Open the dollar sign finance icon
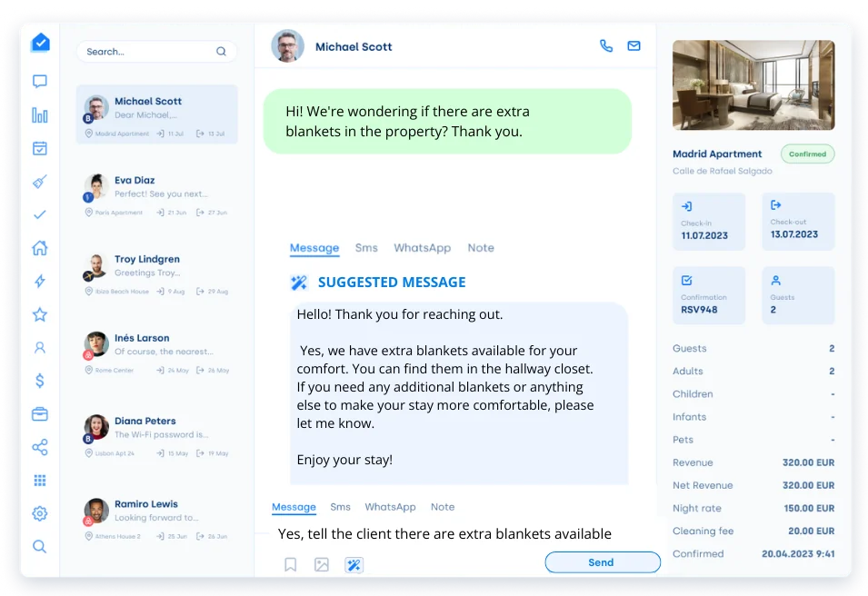This screenshot has height=596, width=868. coord(40,381)
